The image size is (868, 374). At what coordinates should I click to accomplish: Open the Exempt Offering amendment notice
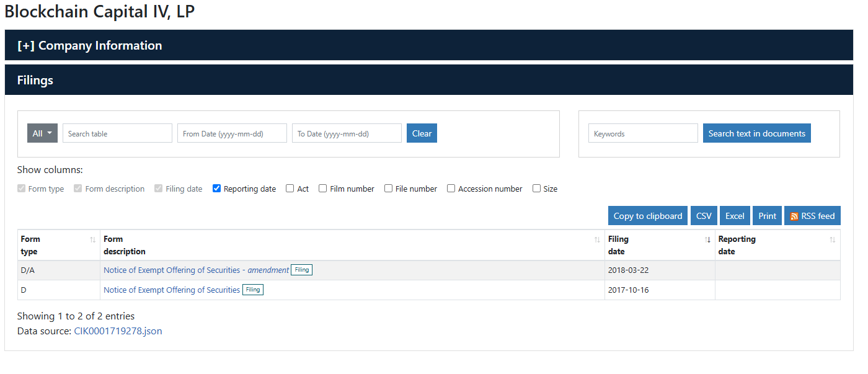(196, 270)
